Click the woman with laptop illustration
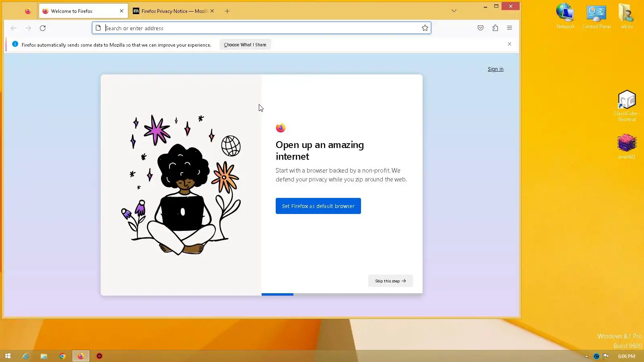The height and width of the screenshot is (362, 644). pyautogui.click(x=181, y=185)
